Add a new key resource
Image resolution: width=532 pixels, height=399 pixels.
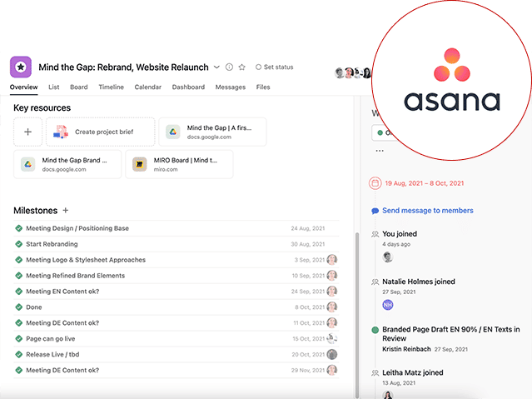(27, 132)
